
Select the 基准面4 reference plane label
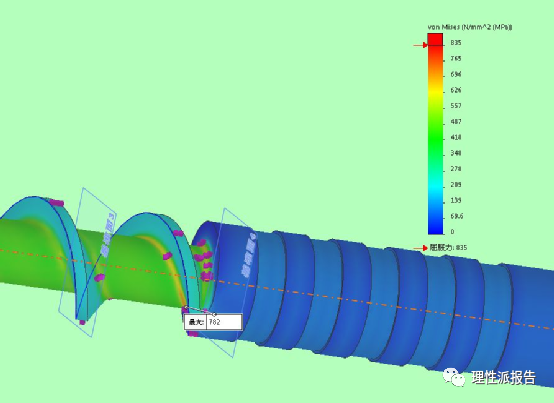(x=248, y=254)
